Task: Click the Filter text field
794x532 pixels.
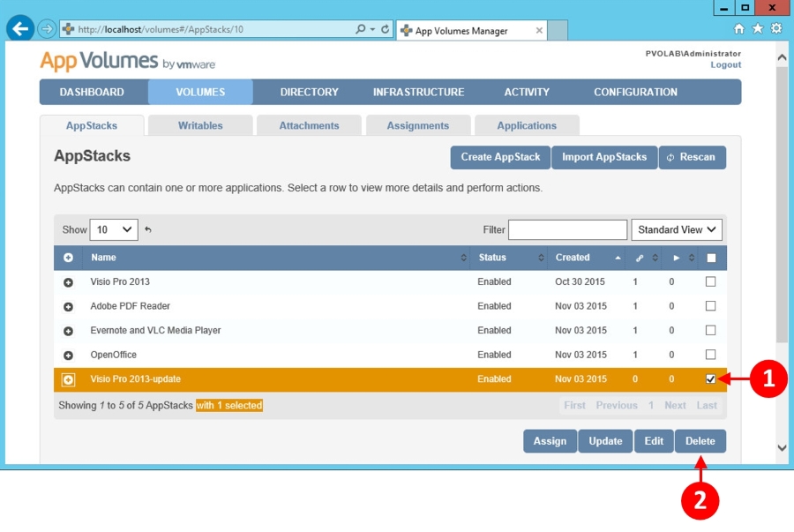Action: coord(567,229)
